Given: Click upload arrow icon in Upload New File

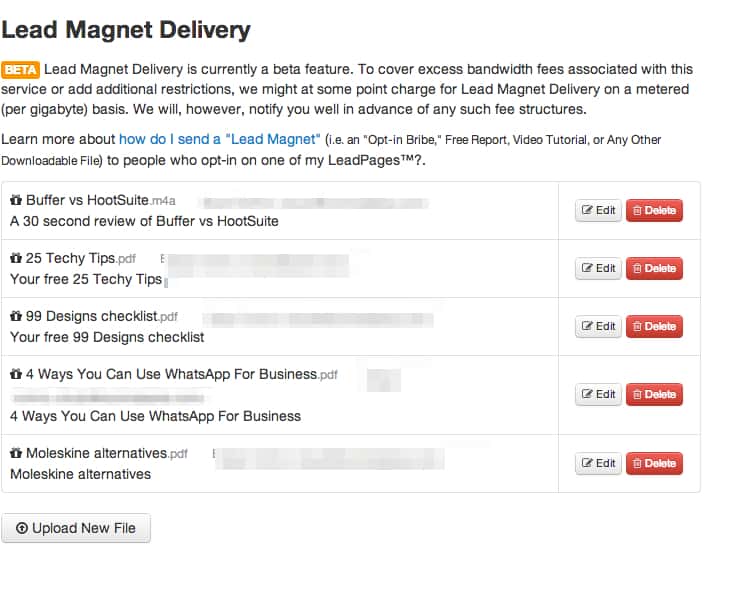Looking at the screenshot, I should (22, 528).
